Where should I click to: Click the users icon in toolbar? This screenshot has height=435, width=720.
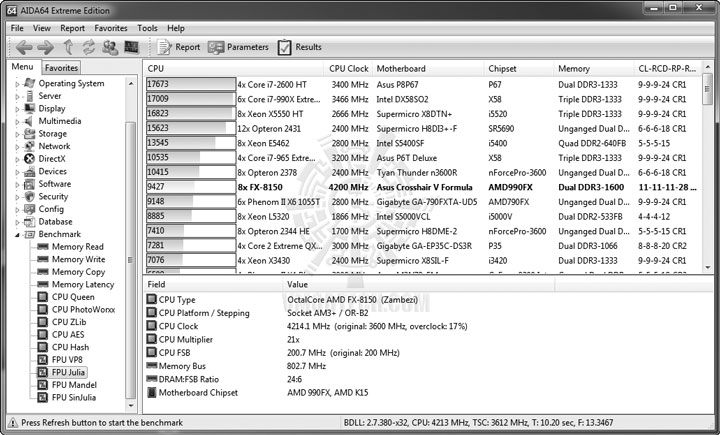click(x=110, y=47)
